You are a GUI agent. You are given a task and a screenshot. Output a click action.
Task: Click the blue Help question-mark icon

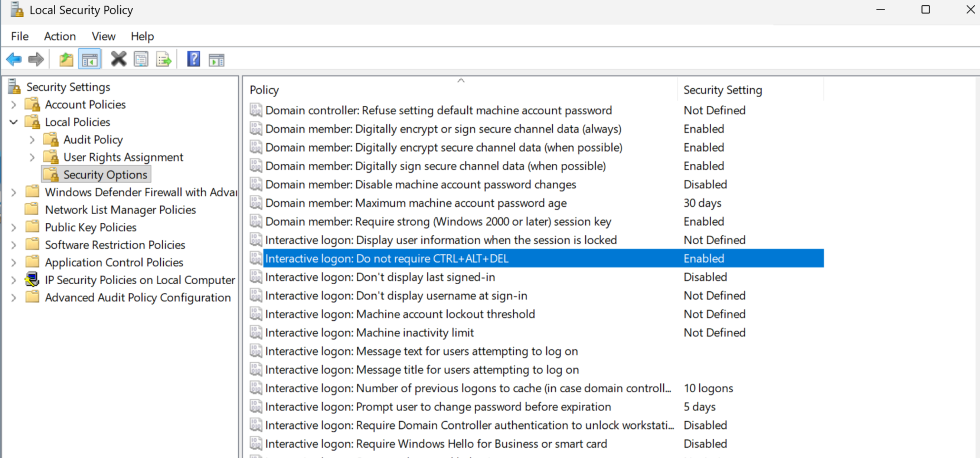[x=193, y=59]
